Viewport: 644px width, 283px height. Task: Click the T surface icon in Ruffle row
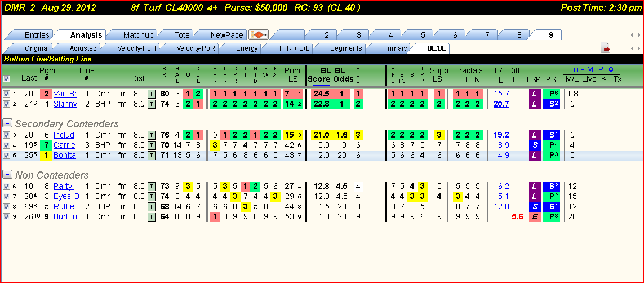151,206
